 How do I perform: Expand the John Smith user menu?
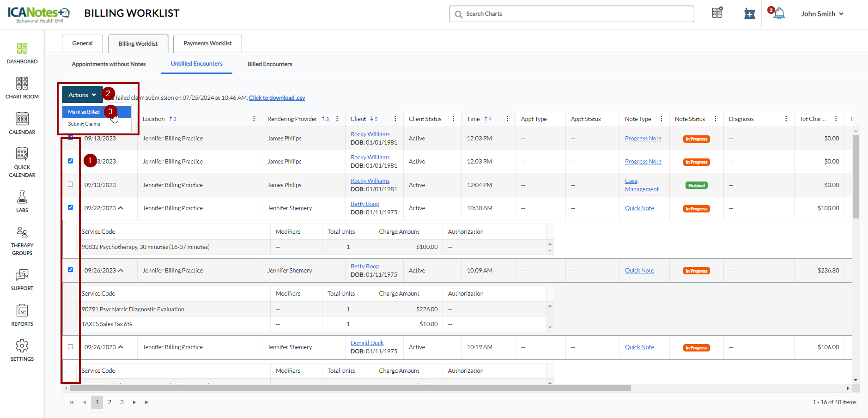[822, 14]
